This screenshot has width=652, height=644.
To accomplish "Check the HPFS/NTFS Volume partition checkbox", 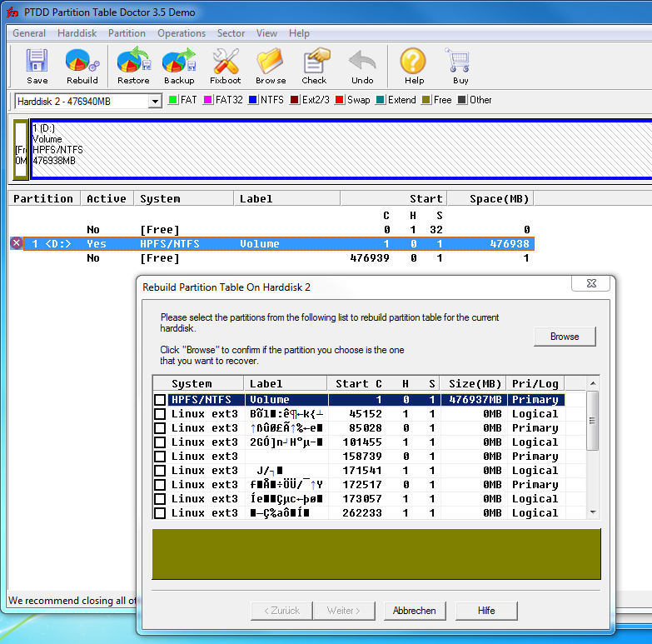I will click(160, 400).
